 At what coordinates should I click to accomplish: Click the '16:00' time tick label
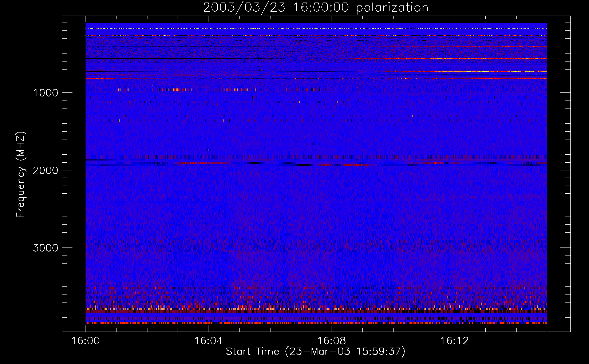click(x=86, y=341)
